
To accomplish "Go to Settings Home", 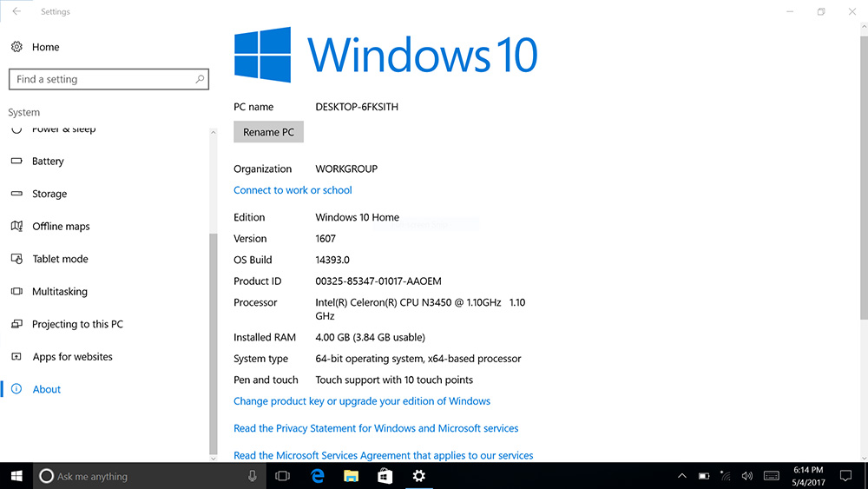I will click(x=45, y=47).
